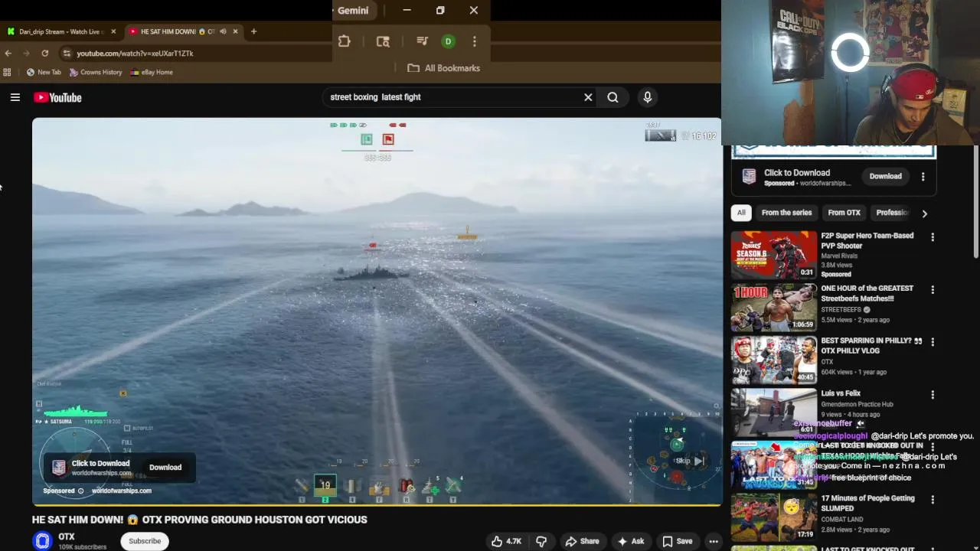Viewport: 980px width, 551px height.
Task: Open the Gemini window title
Action: (x=353, y=10)
